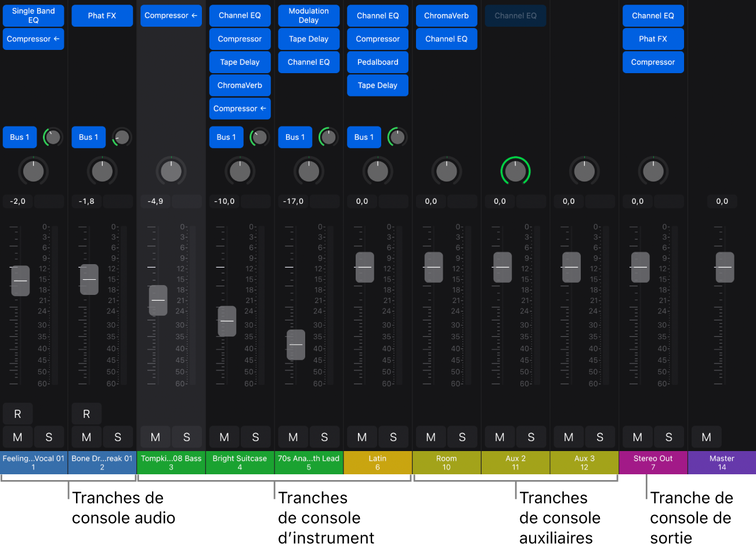Open the Compressor on the Stereo Out channel
Screen dimensions: 756x548
tap(653, 62)
